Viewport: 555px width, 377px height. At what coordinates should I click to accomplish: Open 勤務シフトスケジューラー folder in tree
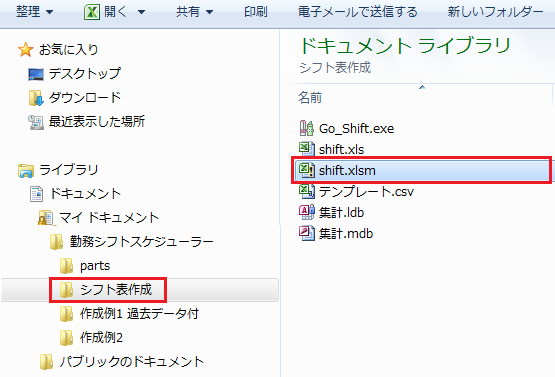coord(142,242)
